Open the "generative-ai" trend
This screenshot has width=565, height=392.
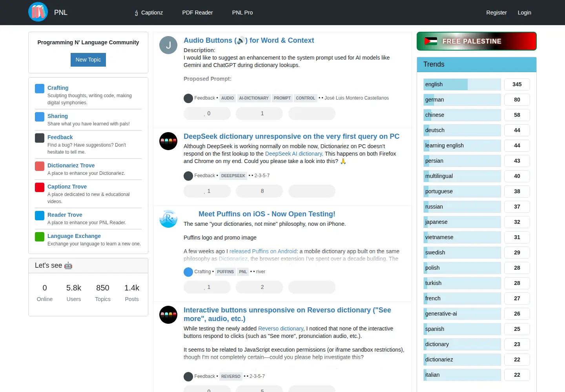462,314
